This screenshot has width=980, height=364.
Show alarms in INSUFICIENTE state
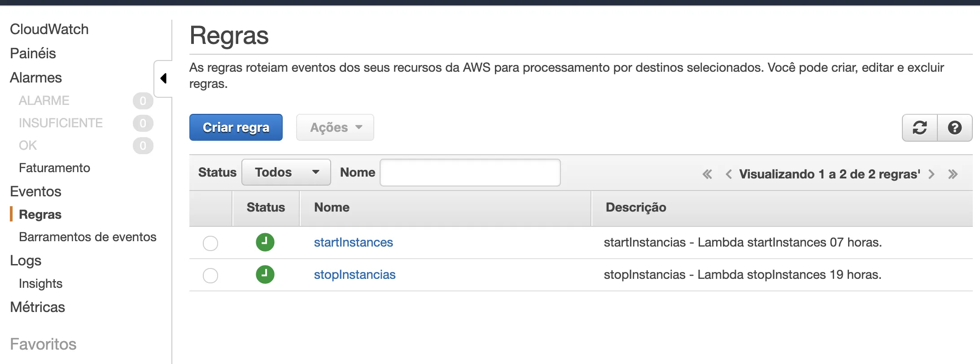click(61, 123)
